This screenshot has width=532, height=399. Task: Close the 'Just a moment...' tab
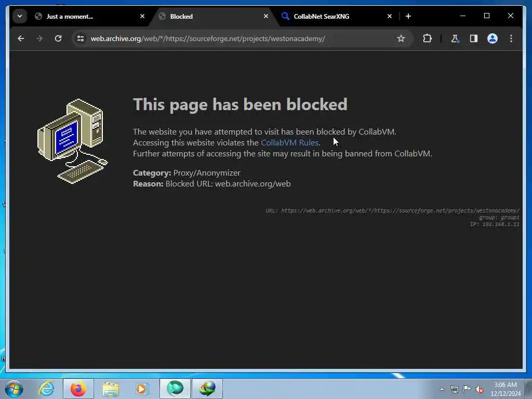point(142,16)
